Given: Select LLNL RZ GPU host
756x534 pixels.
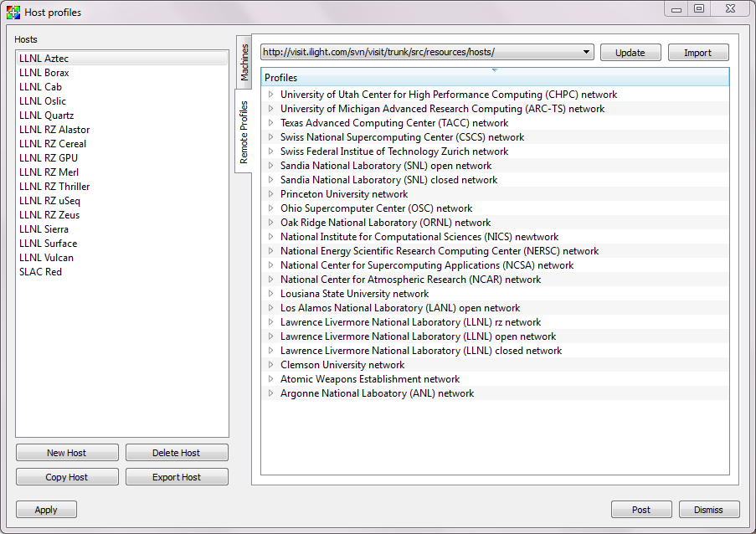Looking at the screenshot, I should [122, 158].
